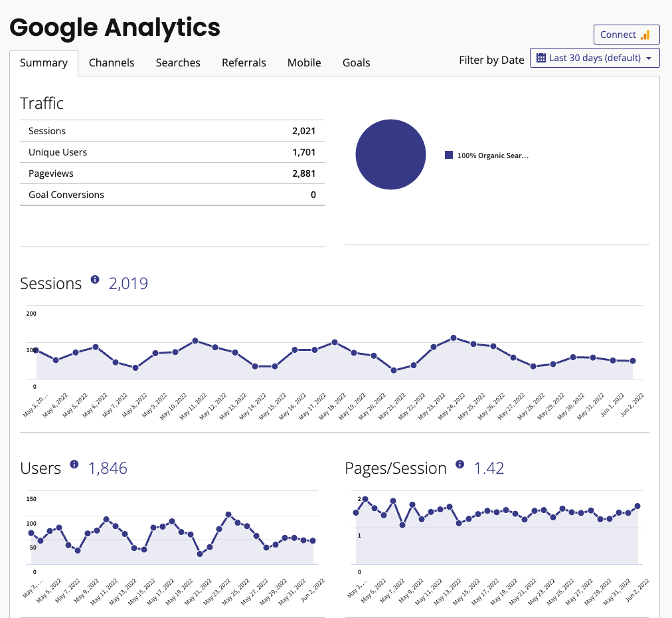Click the calendar icon in date filter
Image resolution: width=672 pixels, height=618 pixels.
point(541,58)
